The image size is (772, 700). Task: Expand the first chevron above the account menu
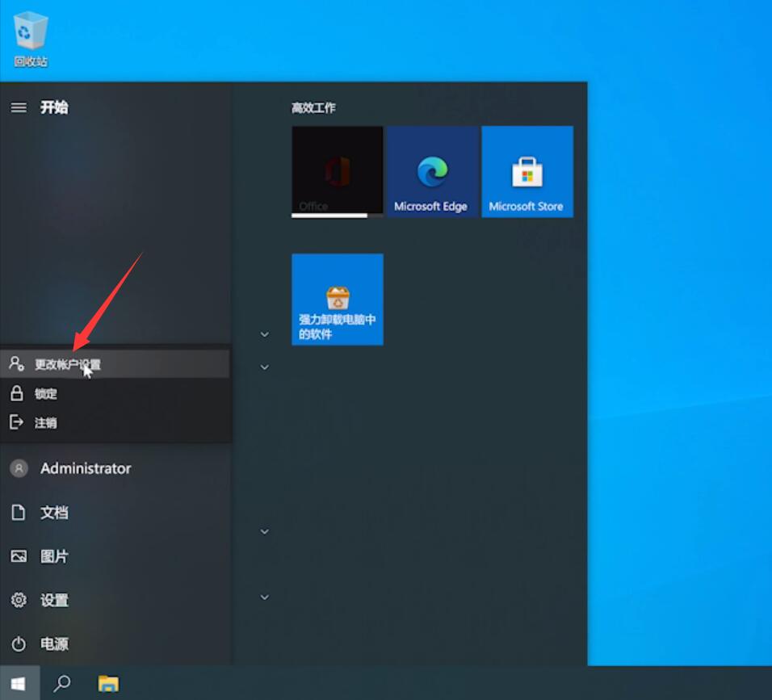tap(264, 335)
